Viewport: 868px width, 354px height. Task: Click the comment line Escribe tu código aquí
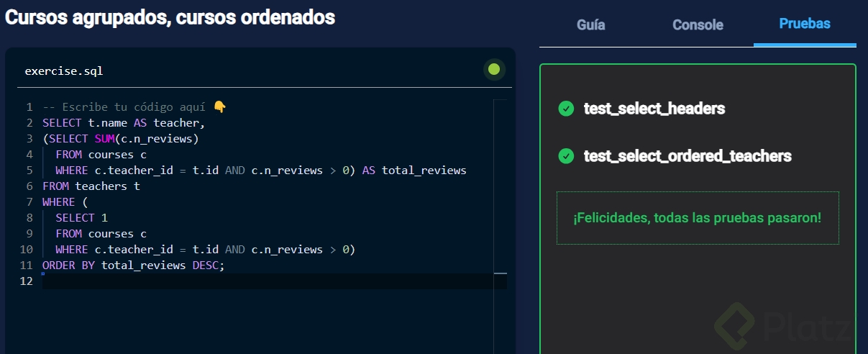[x=134, y=107]
